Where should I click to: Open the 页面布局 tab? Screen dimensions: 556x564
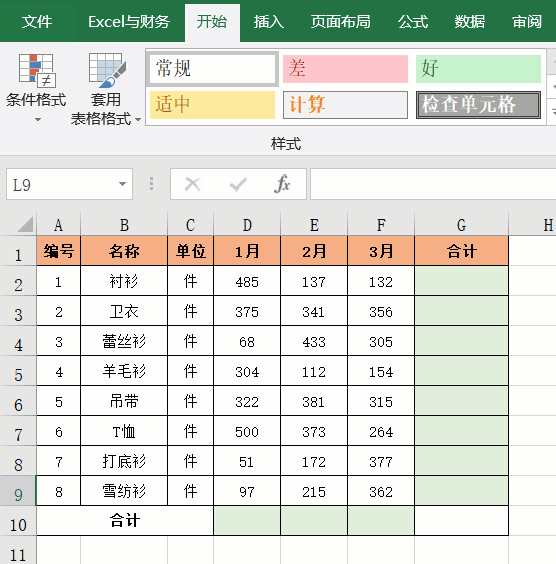[x=341, y=22]
